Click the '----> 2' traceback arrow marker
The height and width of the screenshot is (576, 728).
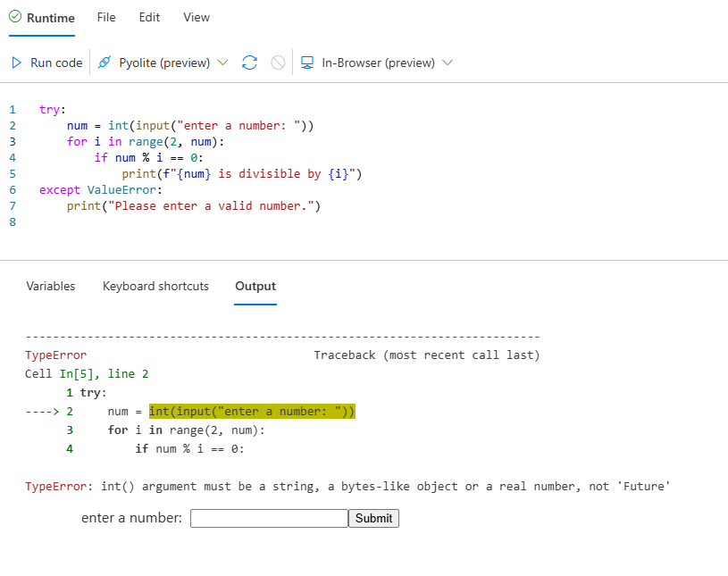pos(49,411)
